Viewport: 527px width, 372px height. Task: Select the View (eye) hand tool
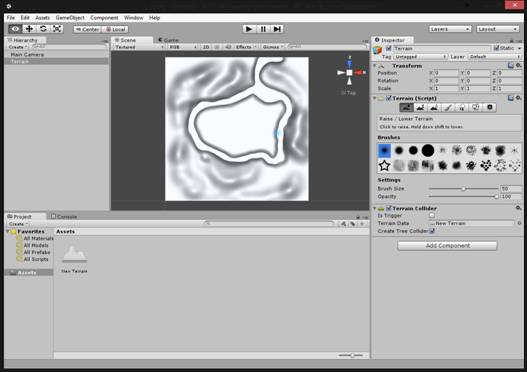click(x=15, y=29)
